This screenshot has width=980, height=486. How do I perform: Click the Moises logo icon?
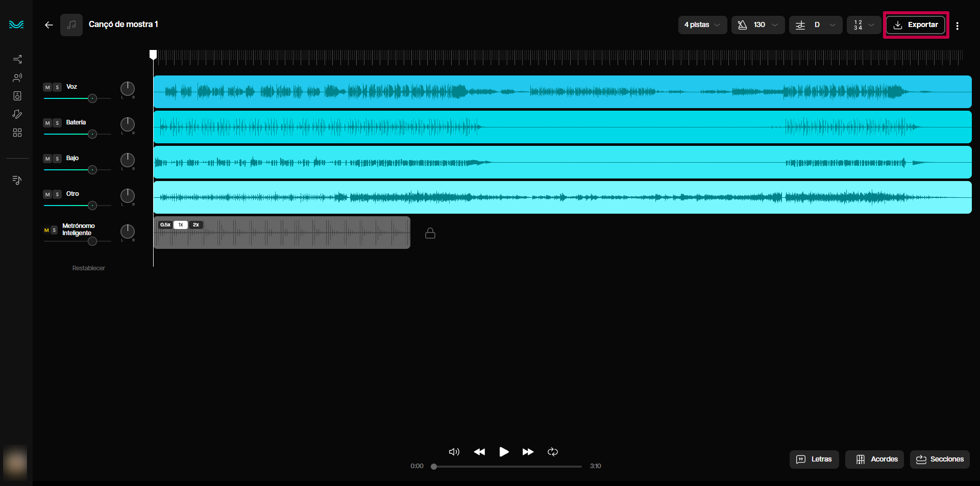point(16,24)
